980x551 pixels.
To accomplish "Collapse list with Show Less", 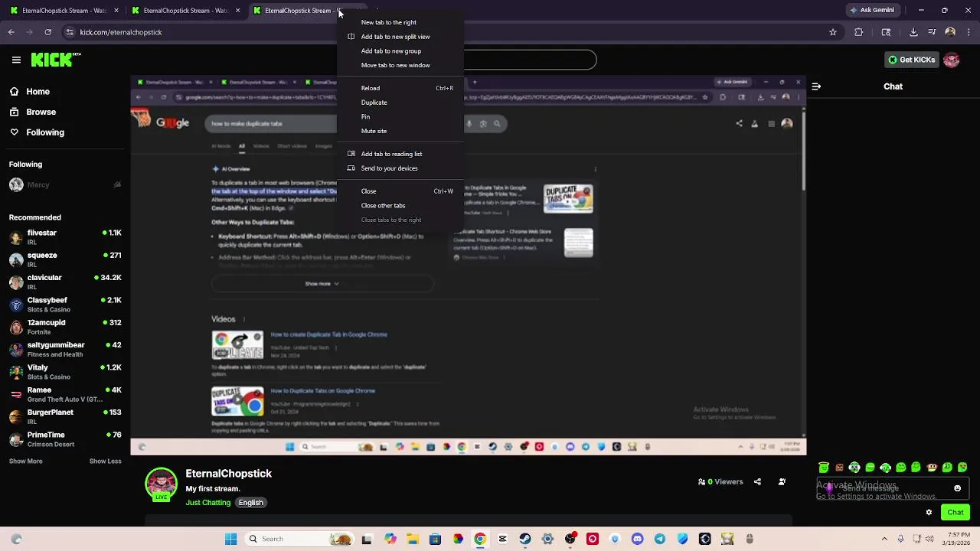I will (106, 461).
